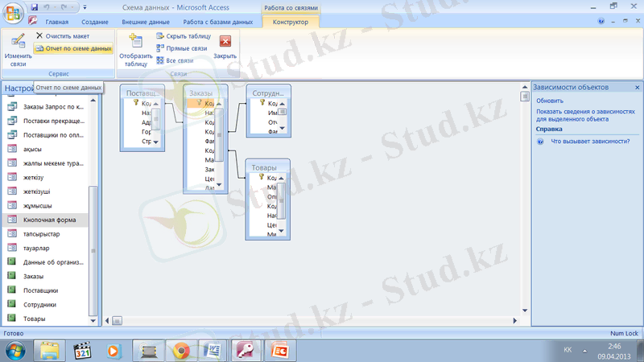The width and height of the screenshot is (644, 362).
Task: Open Microsoft Word from taskbar
Action: (x=213, y=351)
